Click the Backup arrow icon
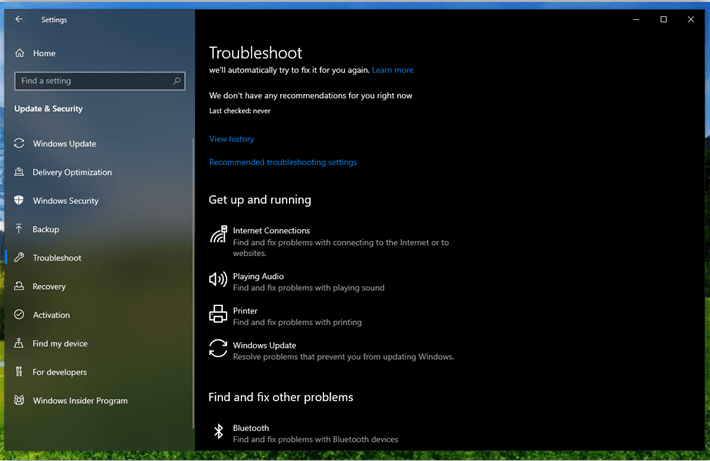Viewport: 710px width, 461px height. pyautogui.click(x=19, y=229)
